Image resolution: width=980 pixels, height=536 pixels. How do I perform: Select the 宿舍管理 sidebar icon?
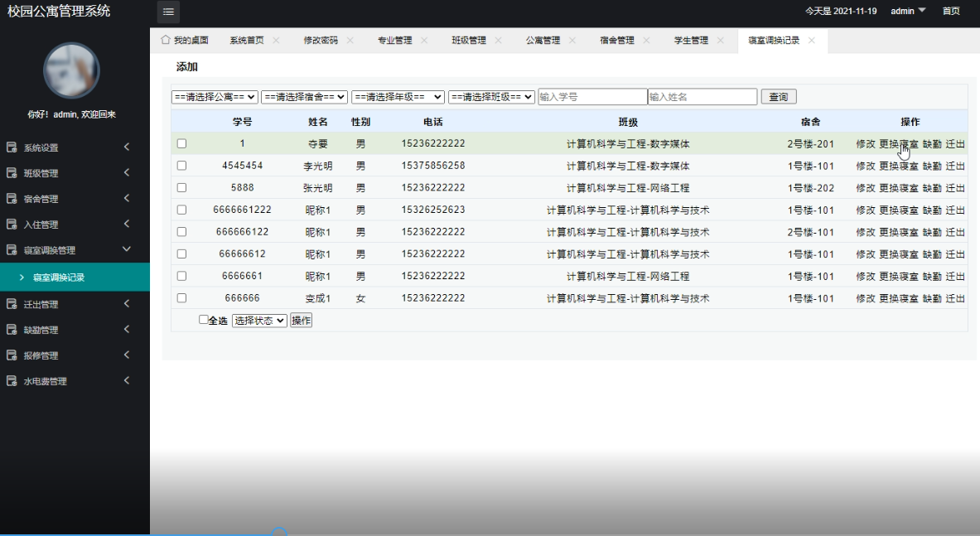pos(10,198)
